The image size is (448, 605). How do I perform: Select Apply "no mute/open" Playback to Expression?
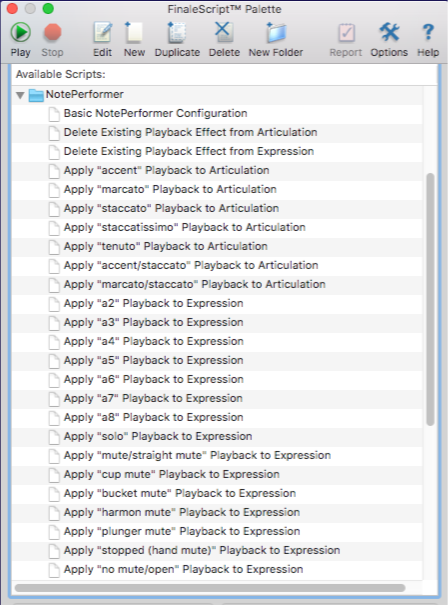183,570
